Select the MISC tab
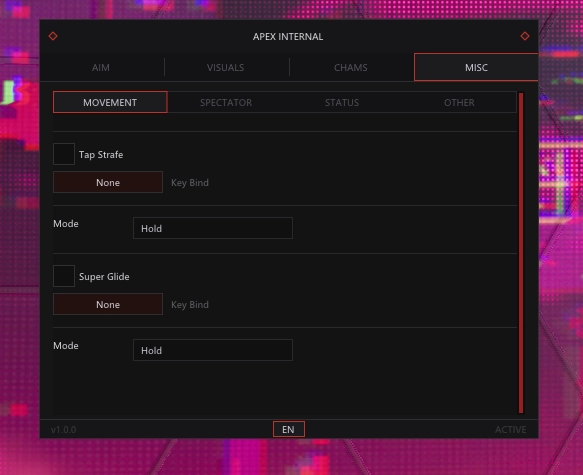 click(476, 67)
